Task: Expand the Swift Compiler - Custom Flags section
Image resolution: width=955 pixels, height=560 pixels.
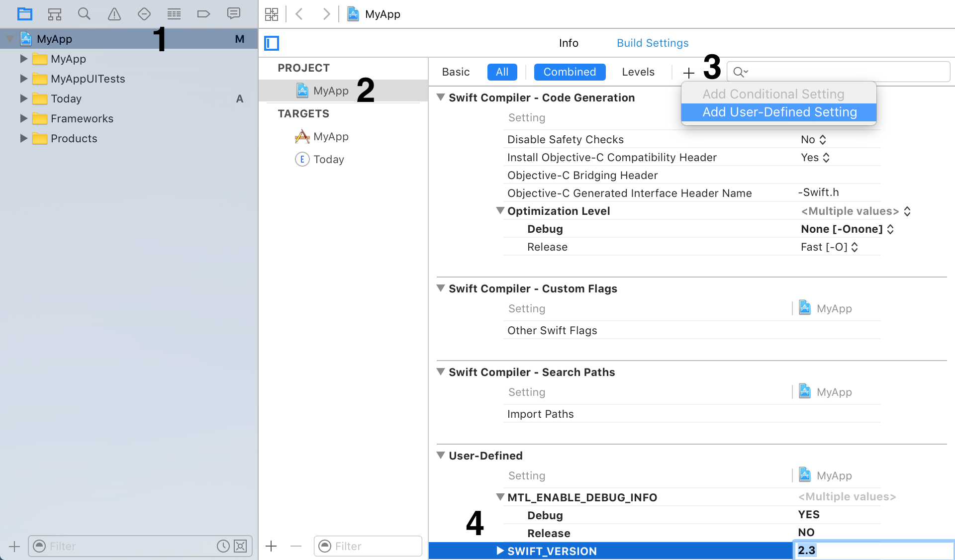Action: 440,288
